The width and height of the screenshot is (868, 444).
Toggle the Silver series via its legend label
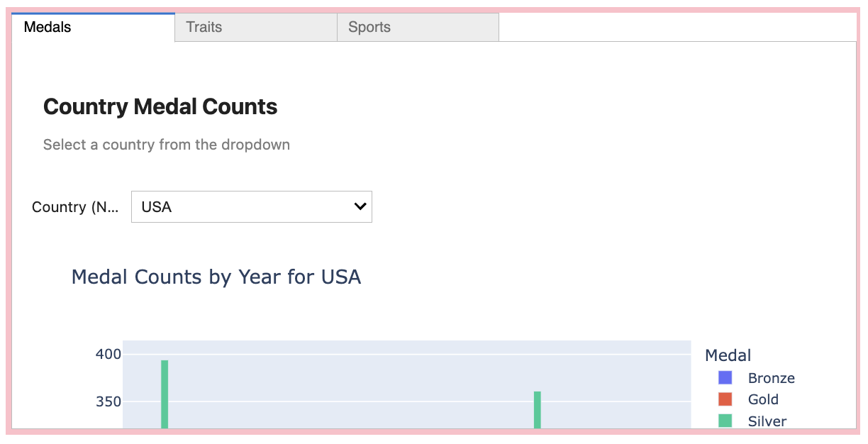click(x=767, y=421)
